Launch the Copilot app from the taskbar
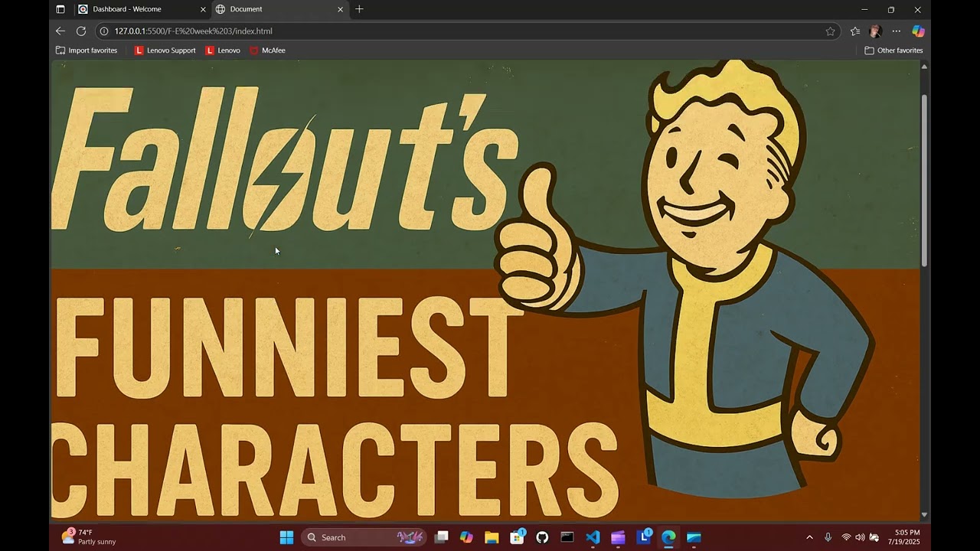The width and height of the screenshot is (980, 551). [466, 537]
